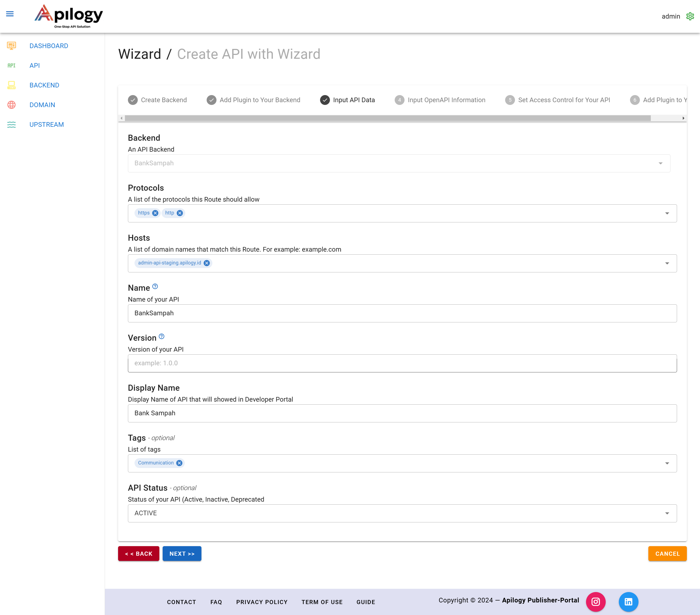The height and width of the screenshot is (615, 700).
Task: Click the stepper horizontal scrollbar right arrow
Action: tap(683, 118)
